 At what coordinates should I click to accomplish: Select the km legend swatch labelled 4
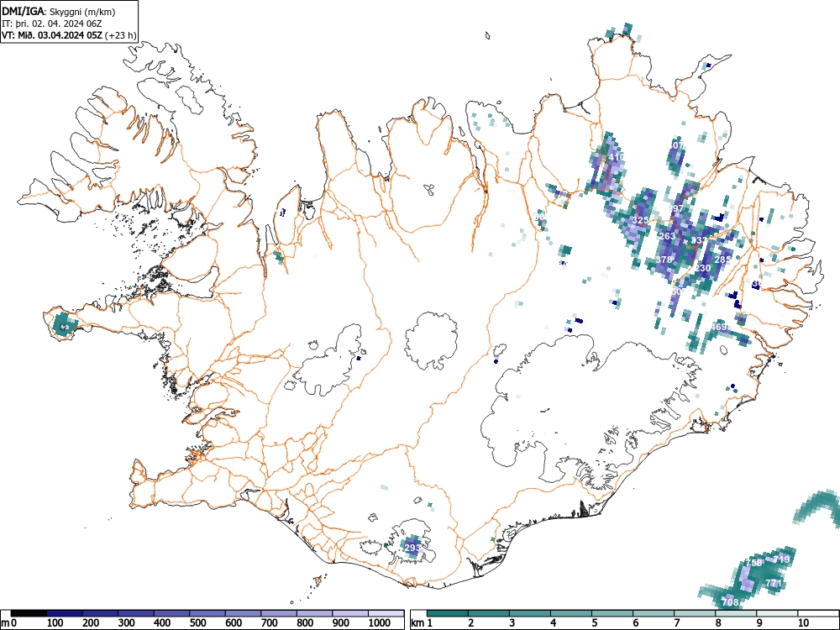(571, 613)
